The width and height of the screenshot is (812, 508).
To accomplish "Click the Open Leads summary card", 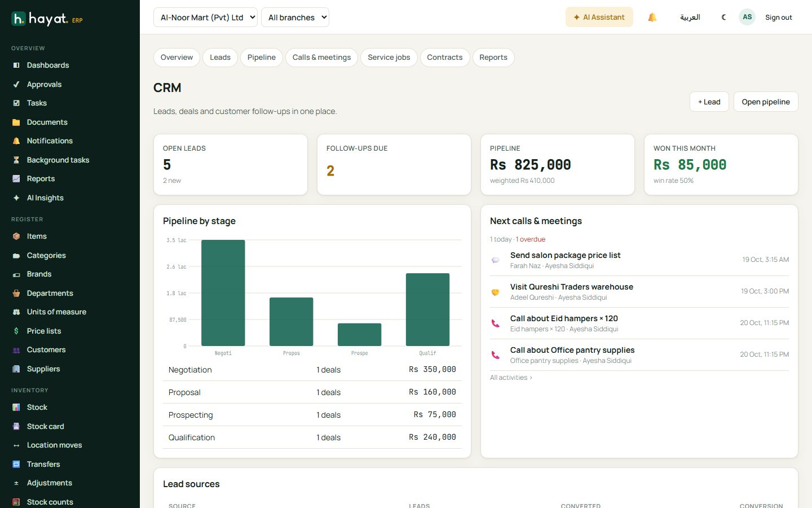I will (x=231, y=165).
